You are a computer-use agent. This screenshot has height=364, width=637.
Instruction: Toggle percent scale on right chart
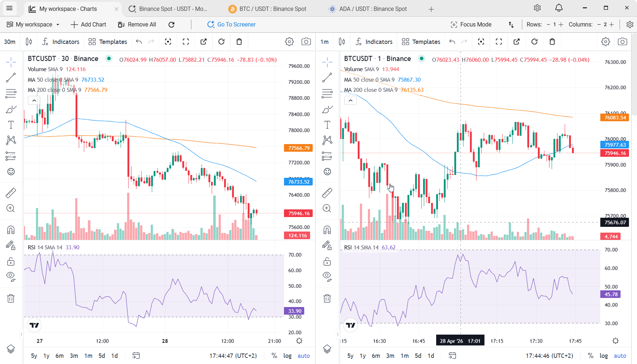tap(591, 356)
